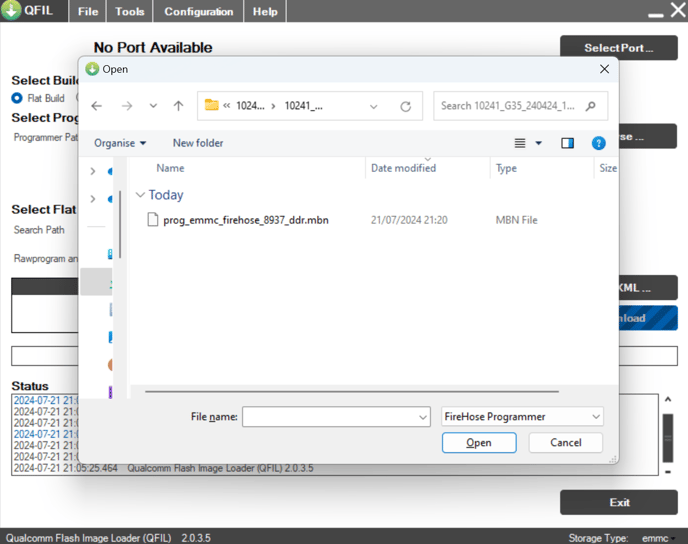The image size is (688, 544).
Task: Click Exit button in QFIL
Action: [x=619, y=502]
